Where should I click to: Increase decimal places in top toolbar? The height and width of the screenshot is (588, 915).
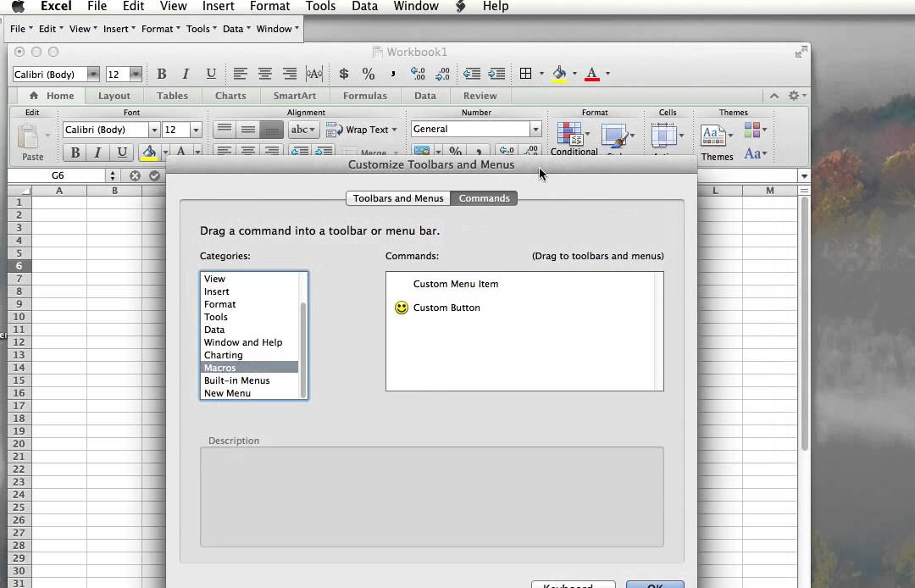click(418, 74)
